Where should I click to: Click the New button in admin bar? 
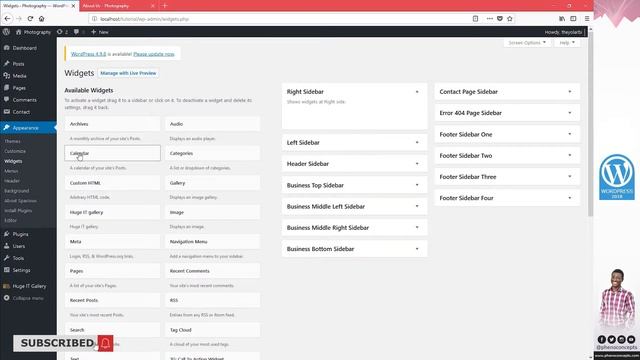tap(100, 32)
